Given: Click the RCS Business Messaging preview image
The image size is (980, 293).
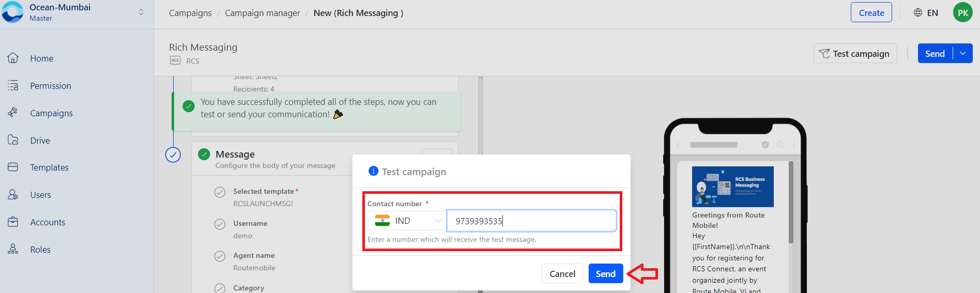Looking at the screenshot, I should click(733, 187).
